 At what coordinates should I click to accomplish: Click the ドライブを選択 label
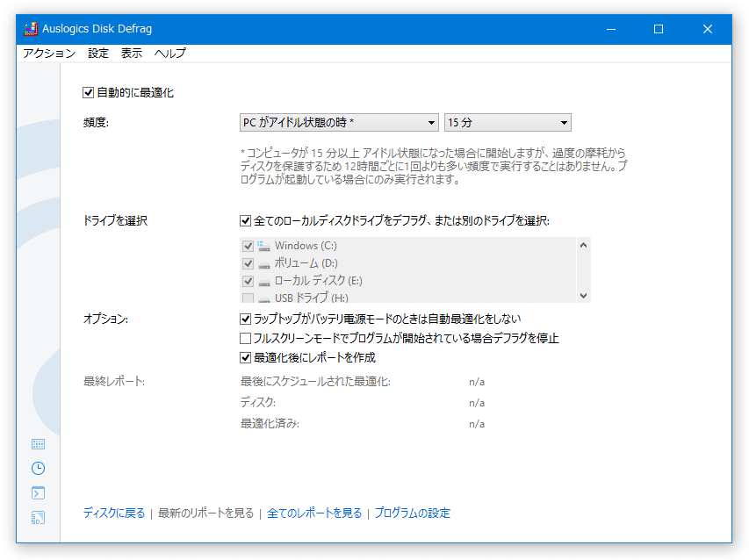(116, 220)
